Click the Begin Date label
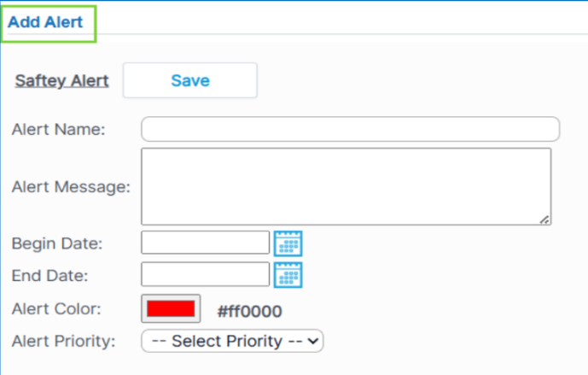Viewport: 588px width, 375px height. [57, 243]
